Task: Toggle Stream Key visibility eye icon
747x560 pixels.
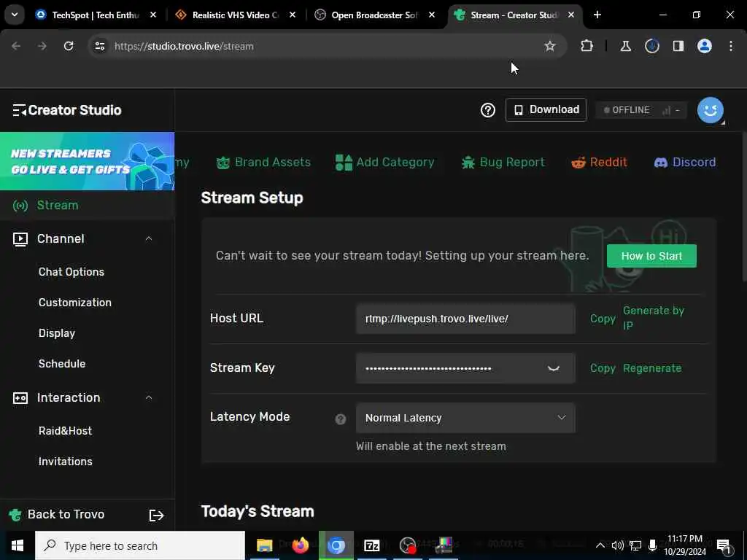Action: (553, 368)
